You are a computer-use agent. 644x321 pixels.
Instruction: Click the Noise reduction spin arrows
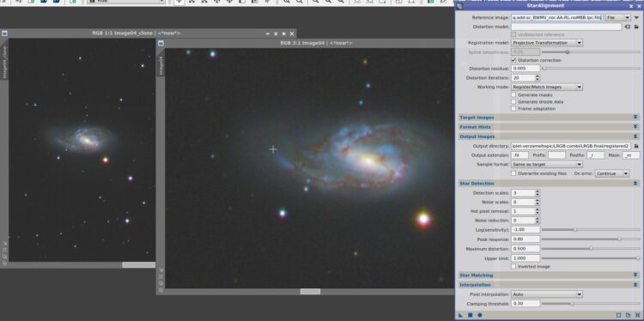click(538, 221)
